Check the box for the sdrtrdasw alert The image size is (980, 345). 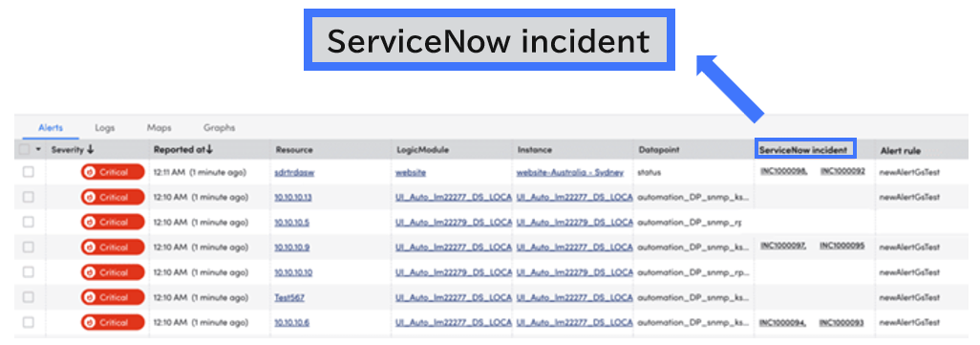point(28,172)
